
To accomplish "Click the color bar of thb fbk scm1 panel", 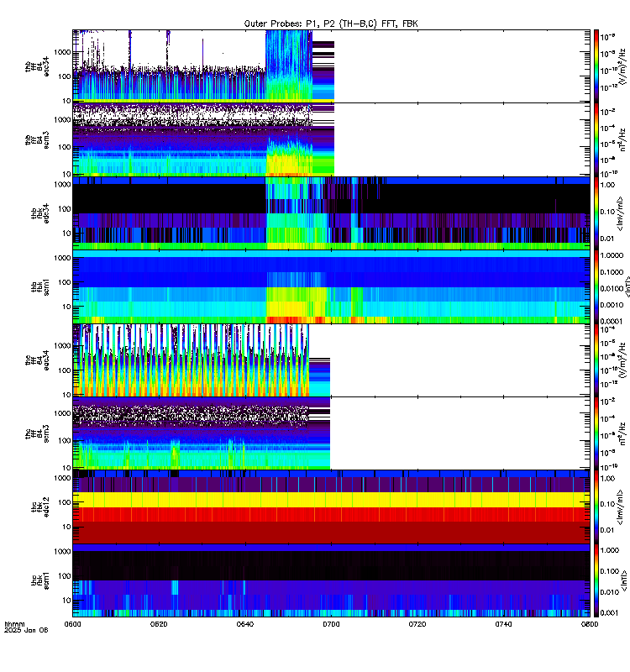I will click(x=596, y=286).
